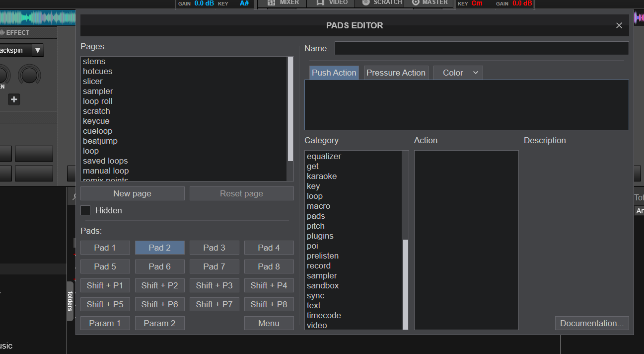
Task: Select the sampler page in Pages list
Action: click(x=184, y=91)
